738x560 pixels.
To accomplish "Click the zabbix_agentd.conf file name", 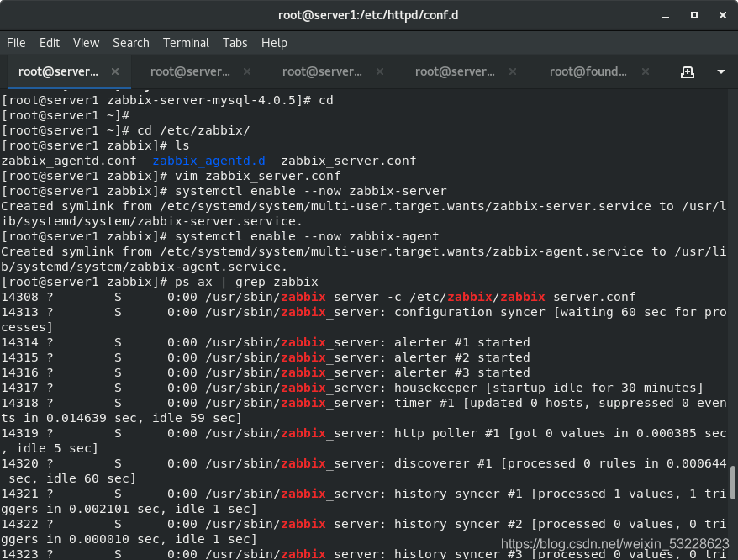I will pyautogui.click(x=69, y=161).
